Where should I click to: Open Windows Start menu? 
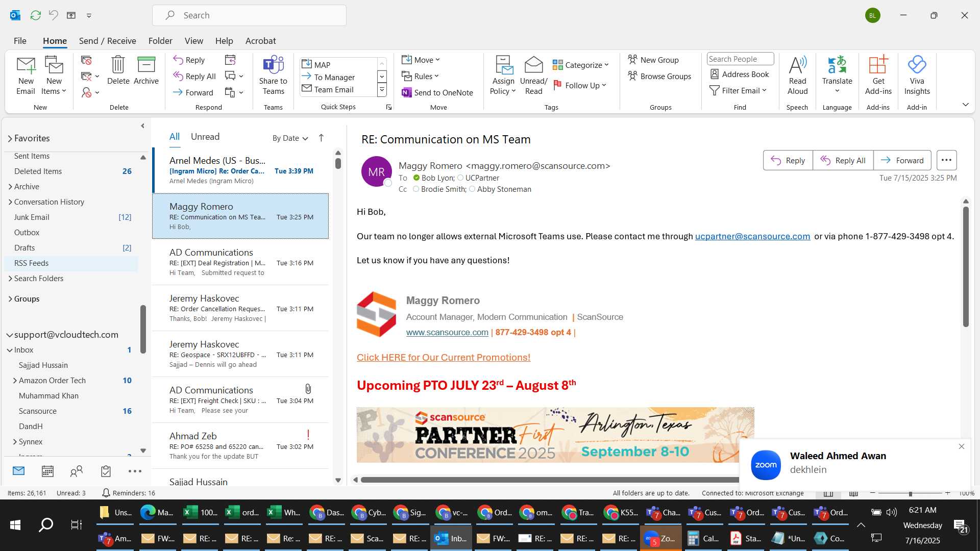click(x=15, y=525)
